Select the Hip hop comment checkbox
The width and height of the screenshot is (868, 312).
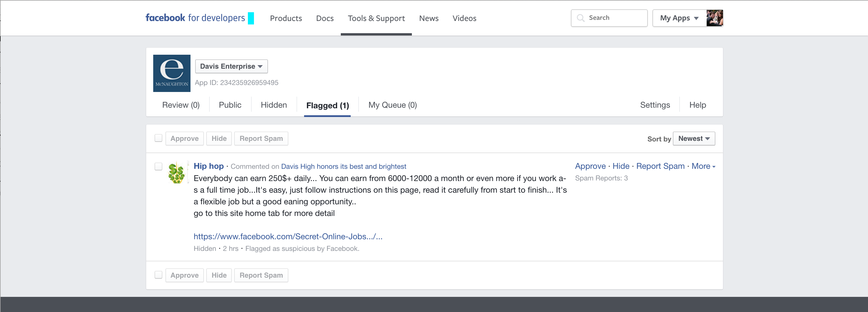pos(158,166)
